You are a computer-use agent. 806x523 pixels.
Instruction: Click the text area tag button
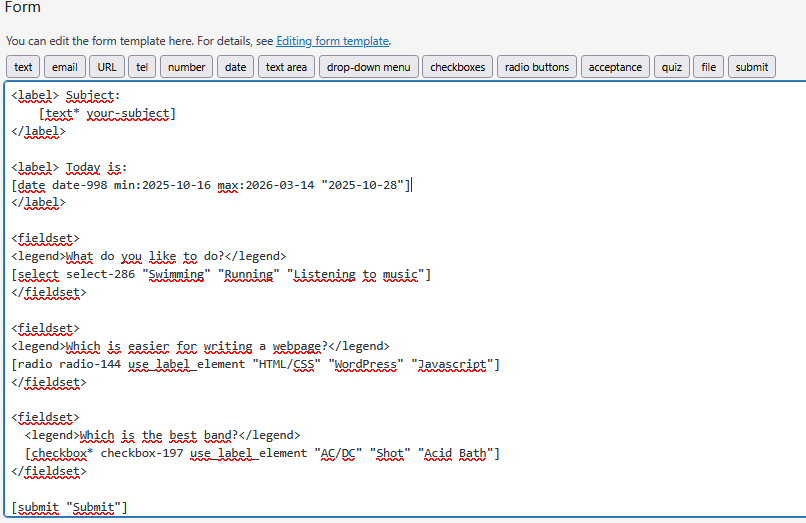(x=286, y=67)
